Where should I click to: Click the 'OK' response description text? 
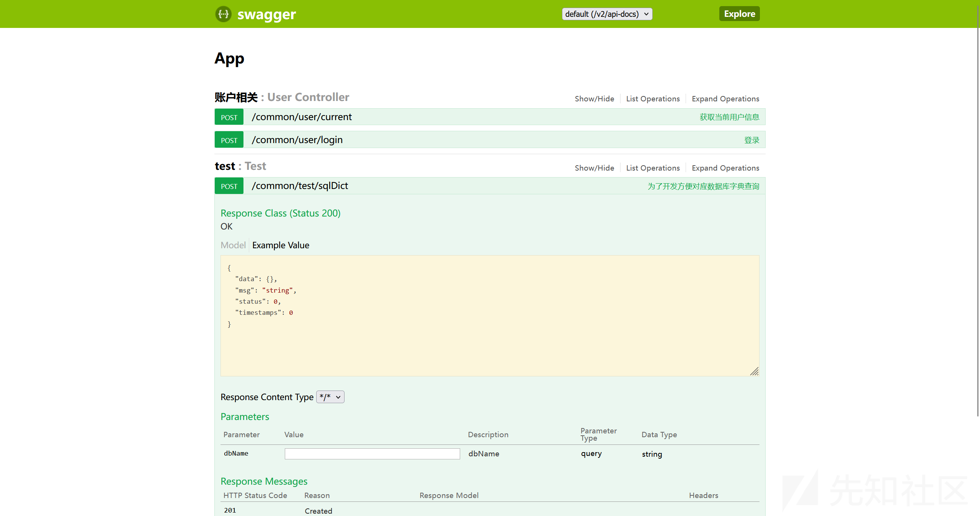pos(226,226)
